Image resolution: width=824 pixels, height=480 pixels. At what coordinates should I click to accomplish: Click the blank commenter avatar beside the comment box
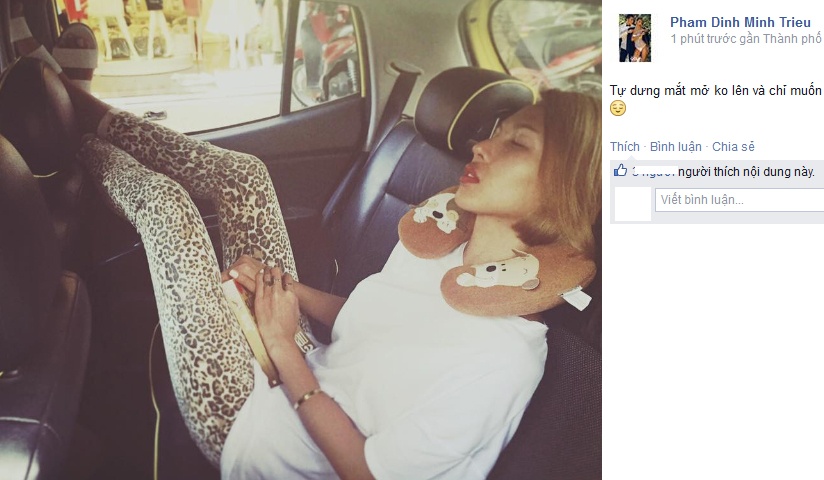click(x=633, y=204)
